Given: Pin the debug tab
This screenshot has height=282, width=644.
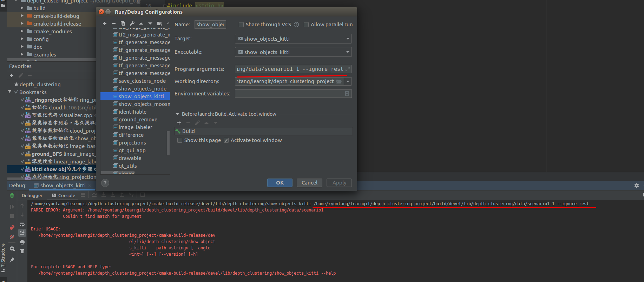Looking at the screenshot, I should pyautogui.click(x=12, y=260).
